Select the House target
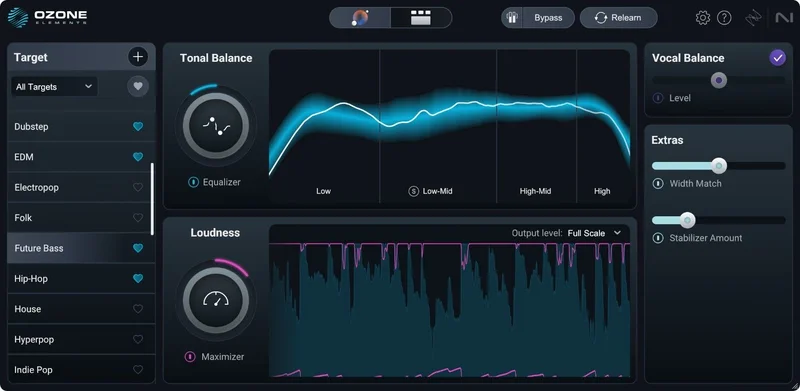 81,309
